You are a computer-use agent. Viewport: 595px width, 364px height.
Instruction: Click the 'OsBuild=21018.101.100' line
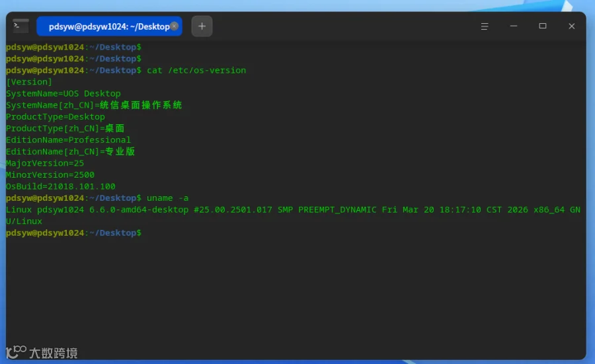(61, 186)
